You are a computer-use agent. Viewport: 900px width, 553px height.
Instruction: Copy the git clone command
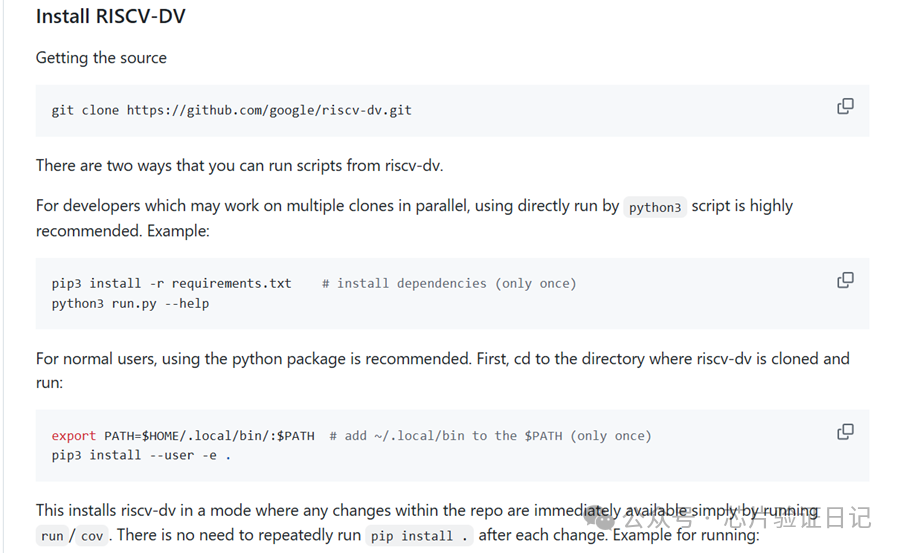click(x=845, y=106)
